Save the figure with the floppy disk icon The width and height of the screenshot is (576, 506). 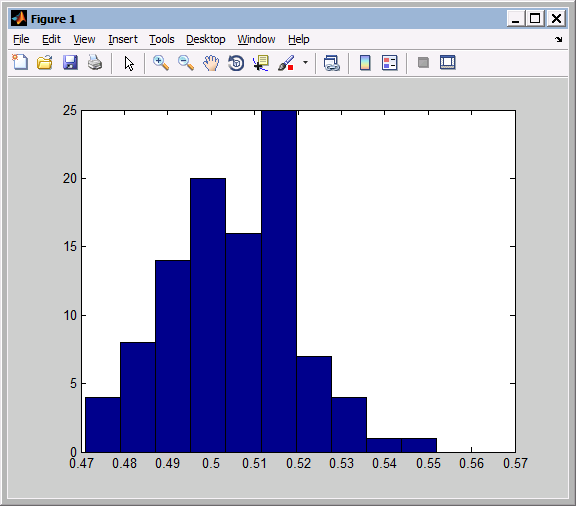[x=70, y=62]
